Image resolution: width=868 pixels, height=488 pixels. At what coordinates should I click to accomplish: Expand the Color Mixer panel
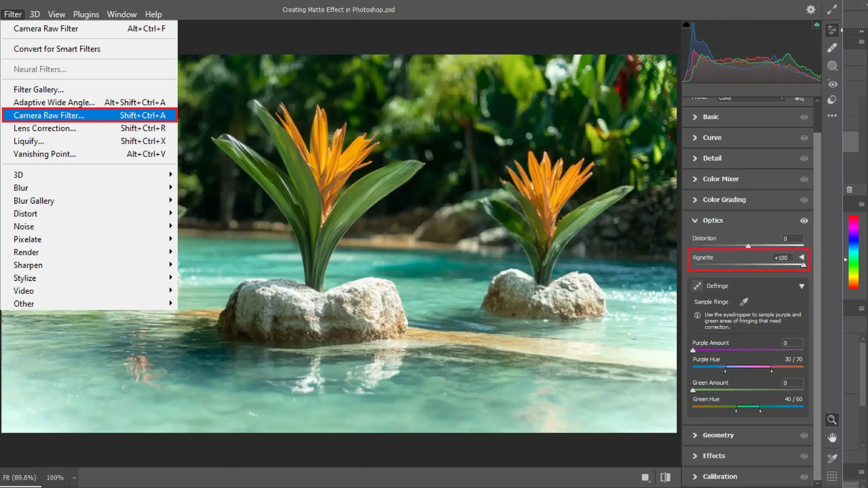pos(695,179)
